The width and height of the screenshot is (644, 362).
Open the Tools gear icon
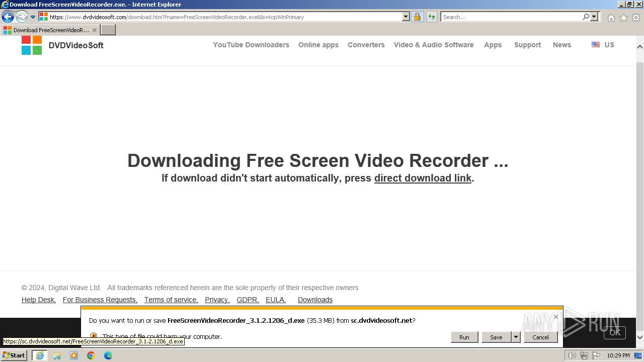[x=636, y=18]
